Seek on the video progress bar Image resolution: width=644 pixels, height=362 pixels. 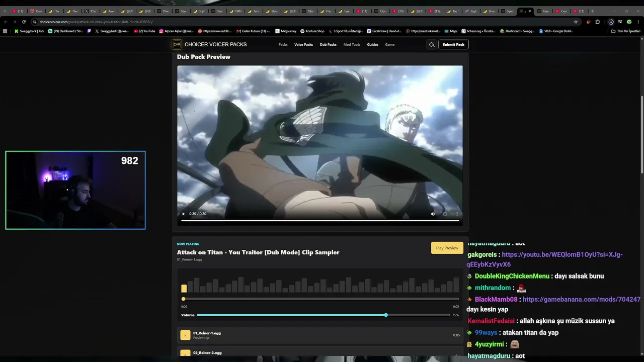(x=320, y=220)
